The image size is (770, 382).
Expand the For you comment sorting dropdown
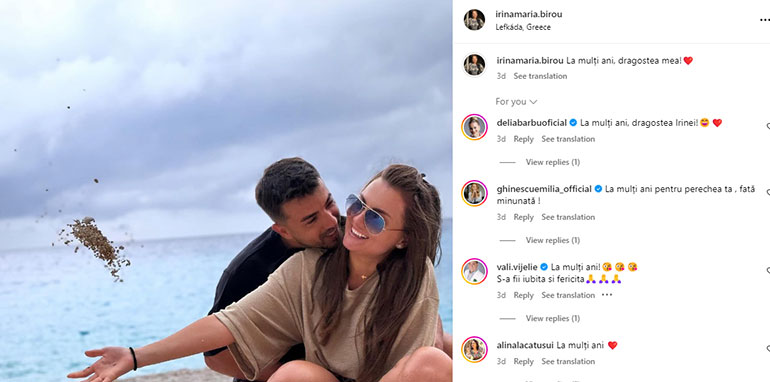click(516, 102)
